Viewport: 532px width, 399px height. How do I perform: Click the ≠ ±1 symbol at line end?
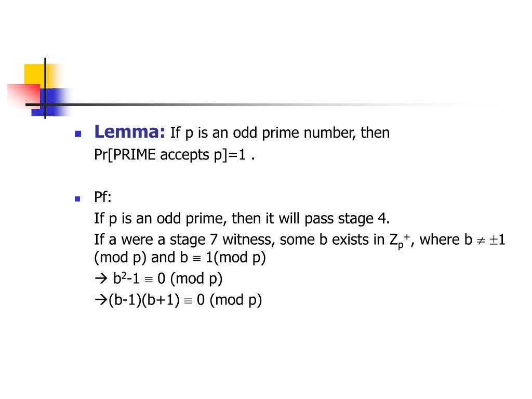(x=491, y=240)
